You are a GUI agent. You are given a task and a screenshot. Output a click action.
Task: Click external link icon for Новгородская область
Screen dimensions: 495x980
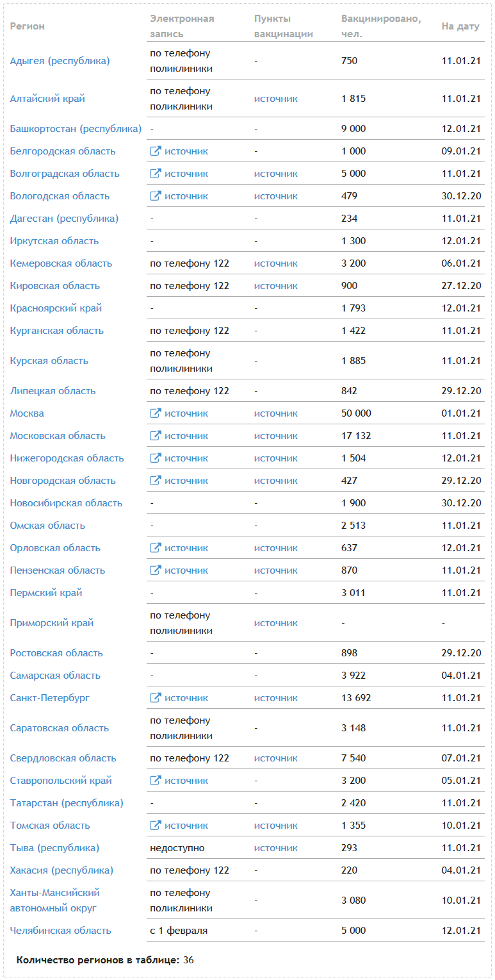[x=155, y=481]
